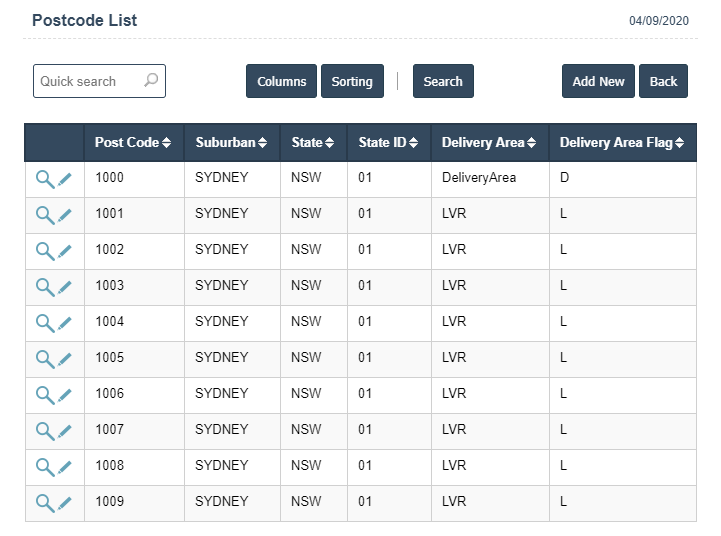View details of postcode 1002 via magnifier icon
This screenshot has height=536, width=721.
tap(44, 251)
